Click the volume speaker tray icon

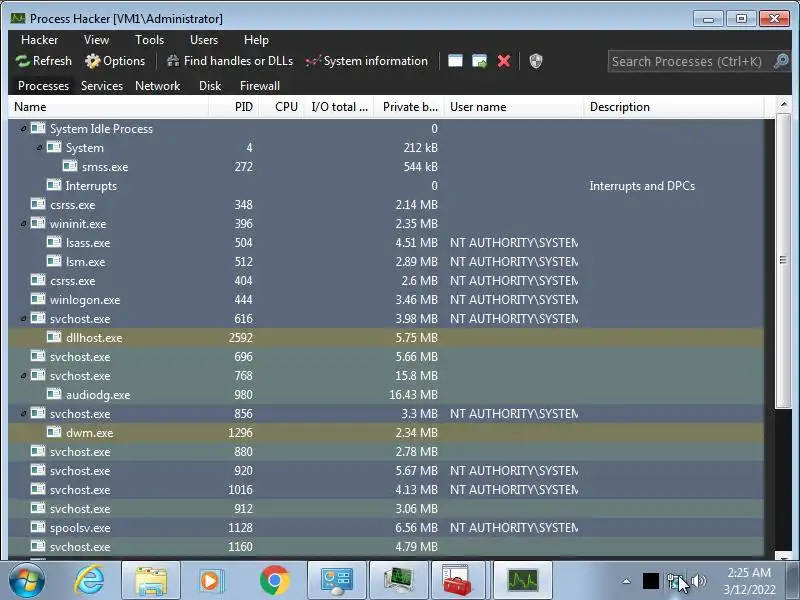tap(699, 581)
